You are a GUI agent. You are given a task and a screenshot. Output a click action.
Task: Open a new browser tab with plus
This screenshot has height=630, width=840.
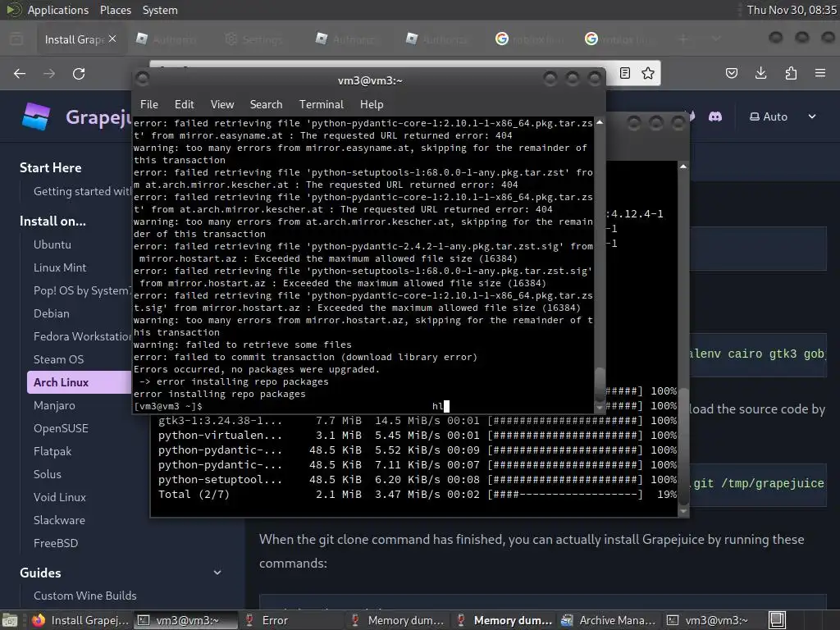[x=683, y=39]
